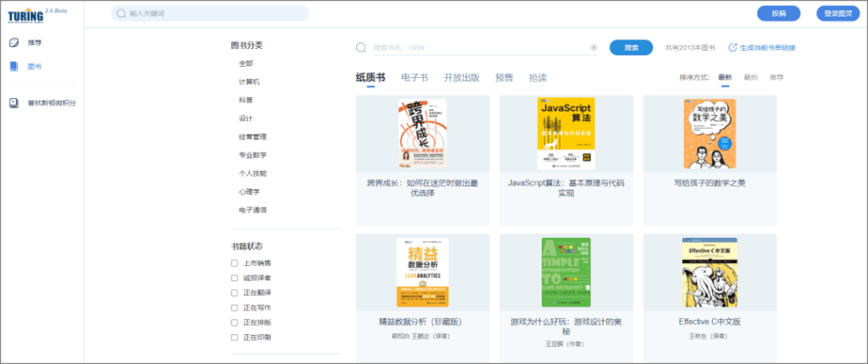Select the 经营管理 category
Screen dimensions: 868x364
tap(253, 136)
